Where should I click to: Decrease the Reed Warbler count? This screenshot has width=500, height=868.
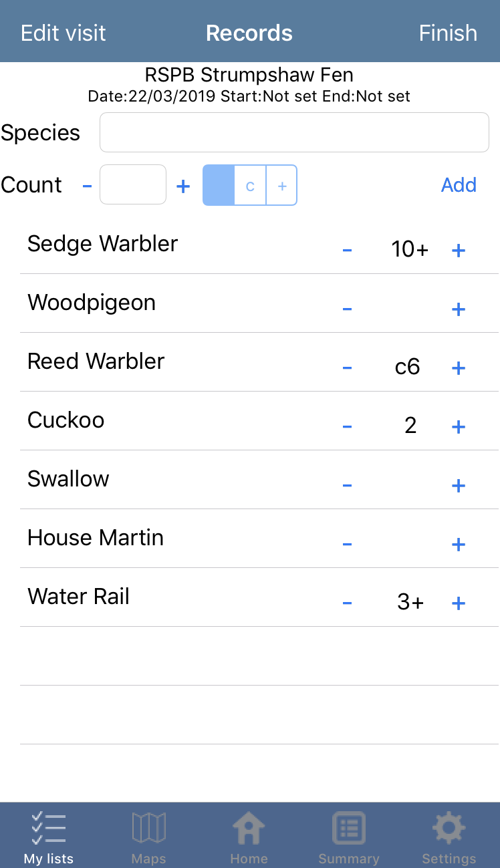pyautogui.click(x=347, y=368)
